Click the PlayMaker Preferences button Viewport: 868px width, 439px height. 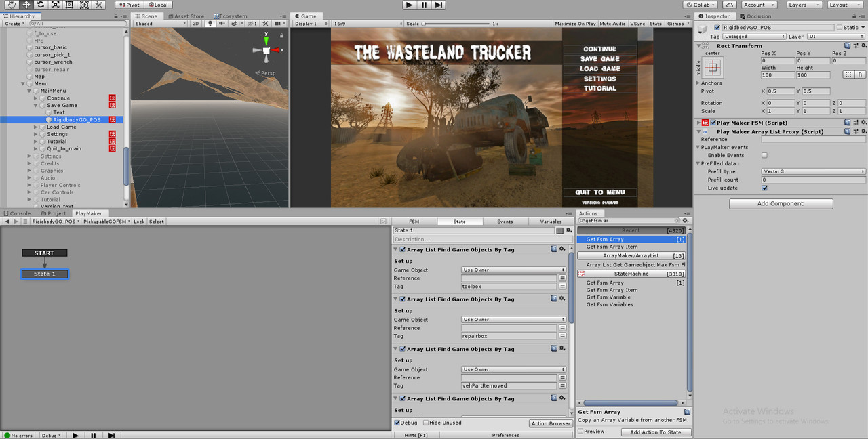click(506, 435)
